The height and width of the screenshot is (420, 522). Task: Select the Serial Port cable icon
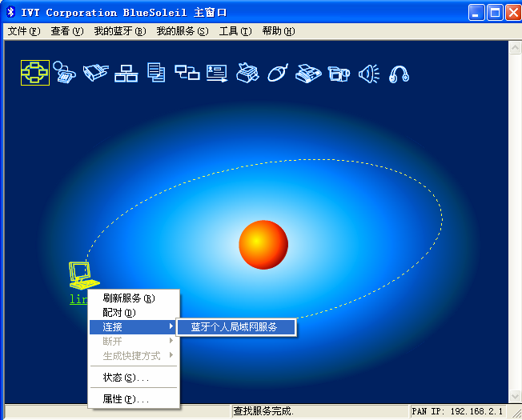pos(95,74)
